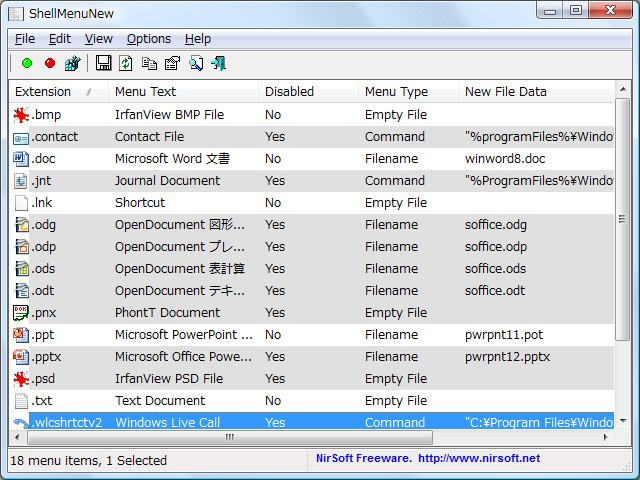The height and width of the screenshot is (480, 640).
Task: Click the contact card icon beside .contact
Action: (x=21, y=138)
